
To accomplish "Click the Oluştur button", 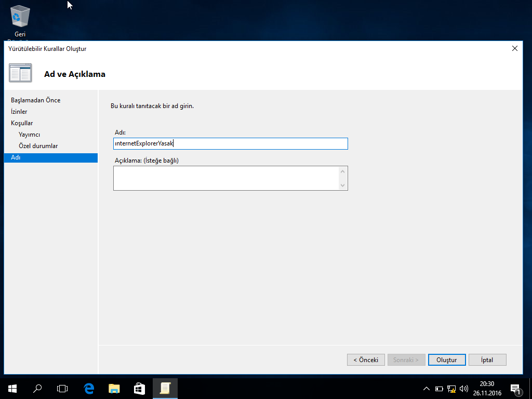I will [447, 360].
